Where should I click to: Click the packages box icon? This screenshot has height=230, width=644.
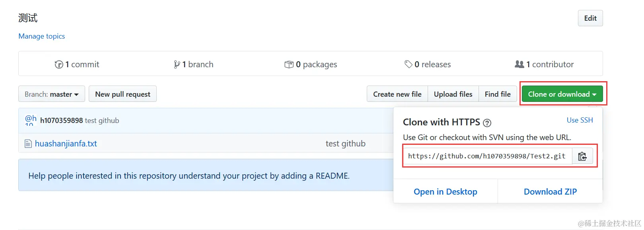click(289, 64)
